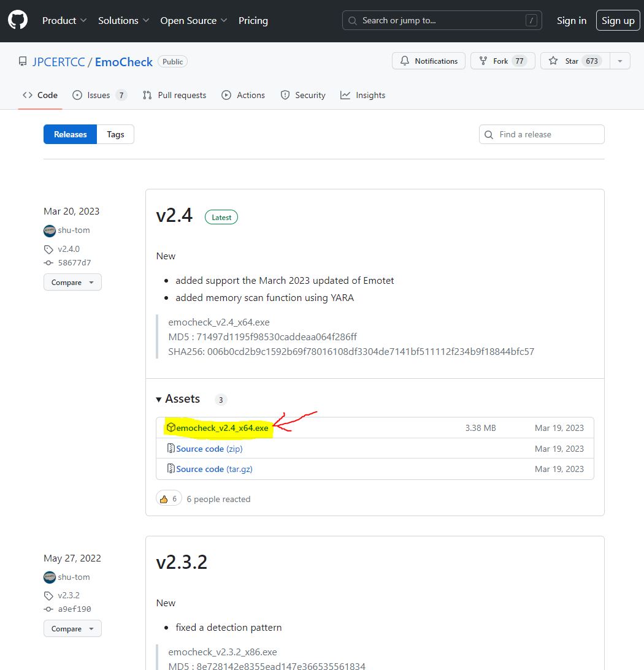
Task: Open commit 58677d7
Action: point(74,263)
